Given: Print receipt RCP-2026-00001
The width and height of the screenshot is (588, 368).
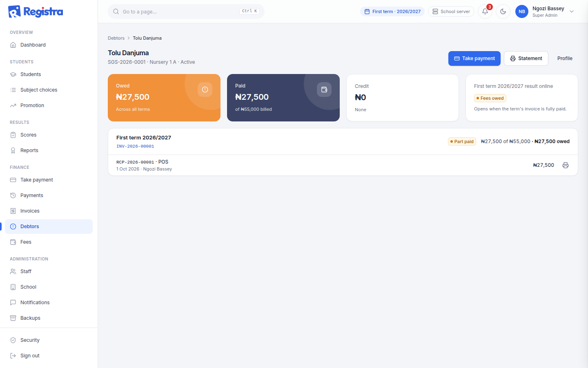Looking at the screenshot, I should click(x=566, y=165).
